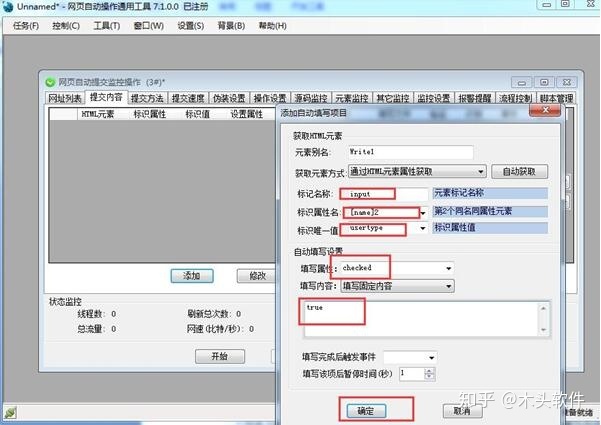
Task: Cancel the dialog with 取消
Action: (x=462, y=411)
